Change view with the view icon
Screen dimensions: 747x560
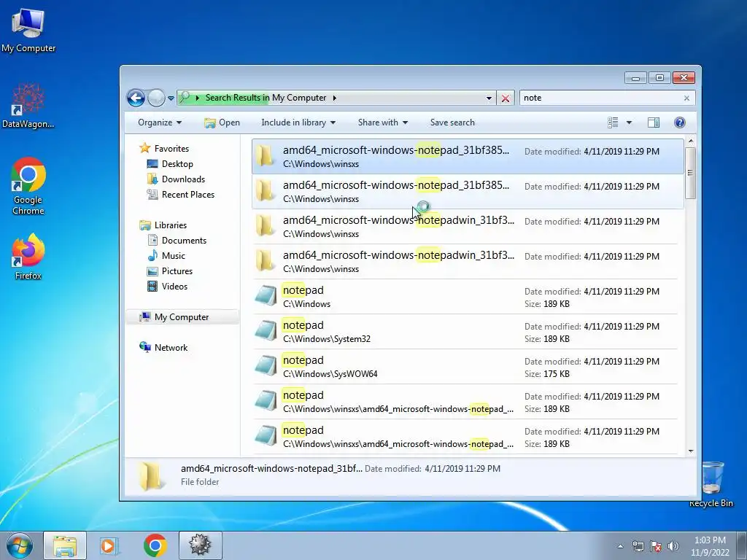(613, 122)
